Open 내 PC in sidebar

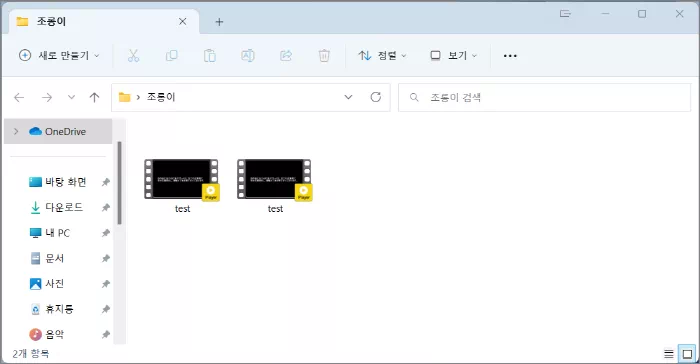click(x=50, y=233)
